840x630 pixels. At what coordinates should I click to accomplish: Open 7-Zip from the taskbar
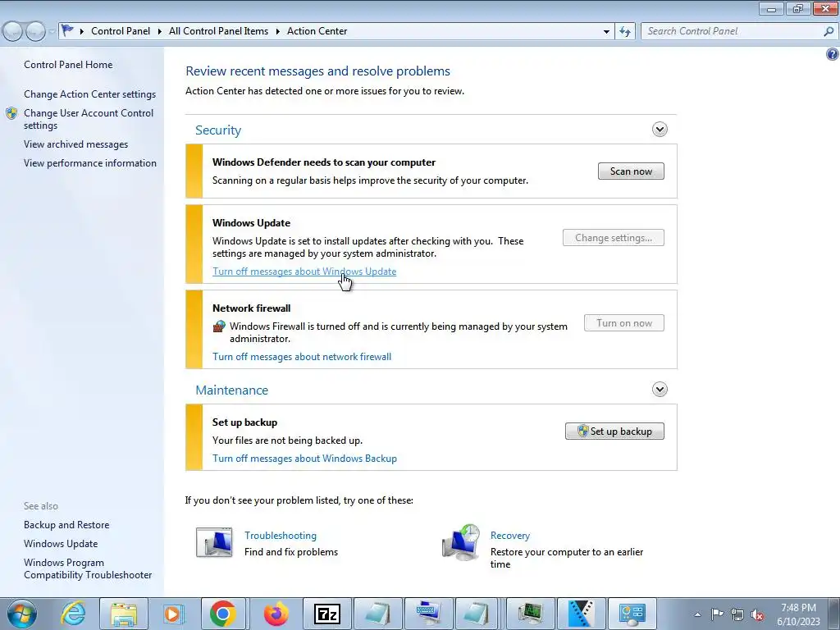click(x=327, y=614)
